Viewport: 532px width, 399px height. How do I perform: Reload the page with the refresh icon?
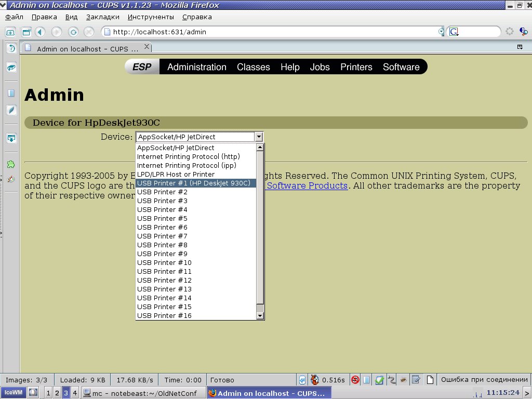[73, 32]
